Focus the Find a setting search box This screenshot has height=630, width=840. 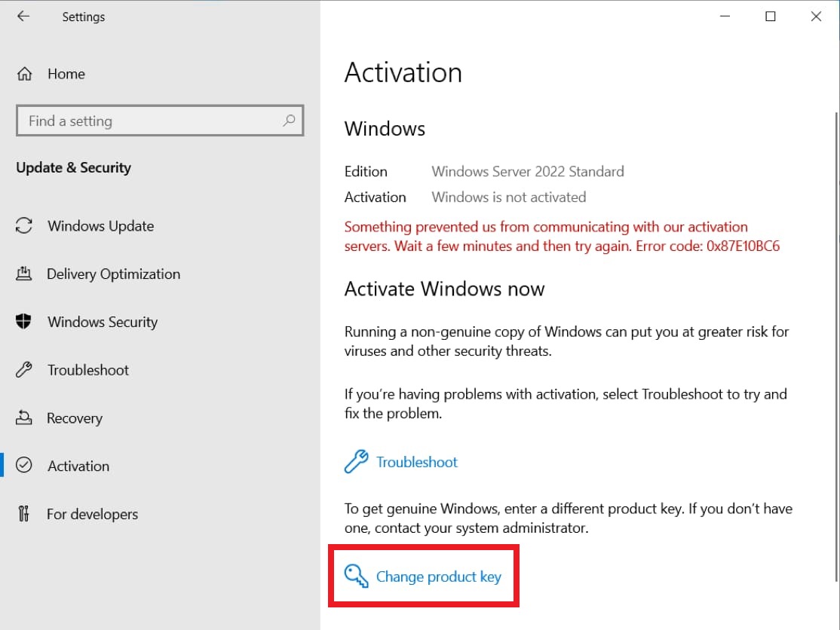coord(151,121)
